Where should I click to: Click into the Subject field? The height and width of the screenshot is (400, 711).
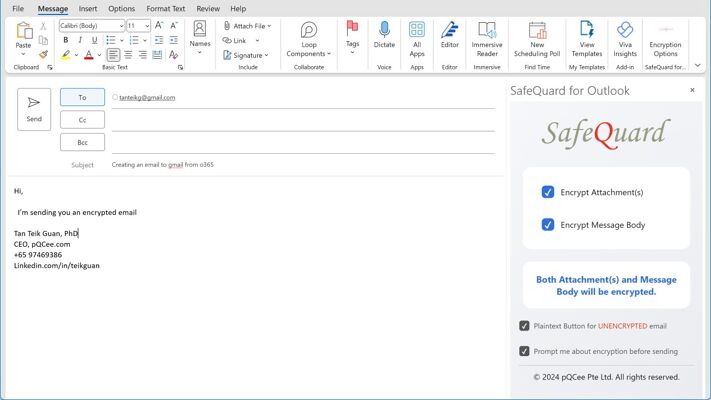coord(300,165)
